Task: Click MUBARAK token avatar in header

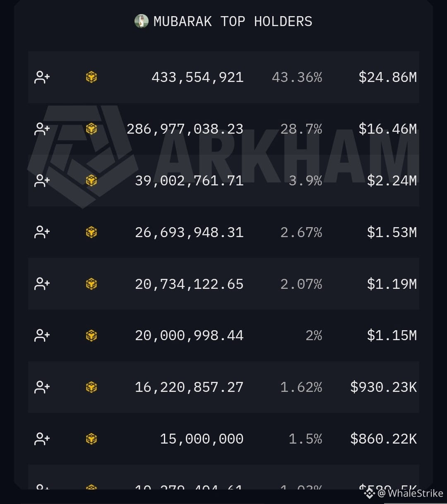Action: point(142,21)
